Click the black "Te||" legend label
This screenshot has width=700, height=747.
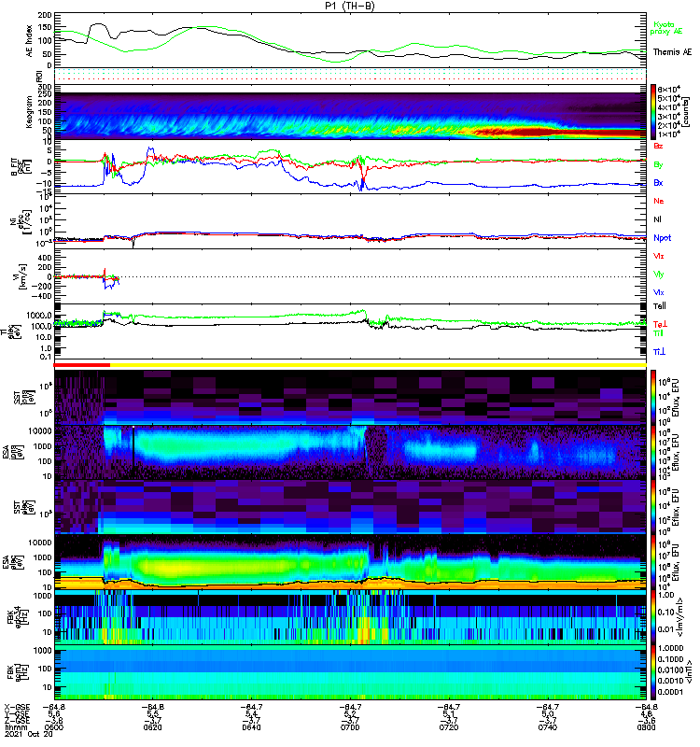click(660, 306)
